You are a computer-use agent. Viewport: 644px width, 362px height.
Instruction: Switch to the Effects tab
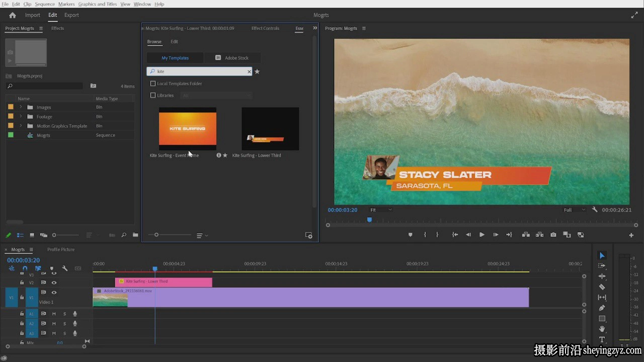coord(57,28)
